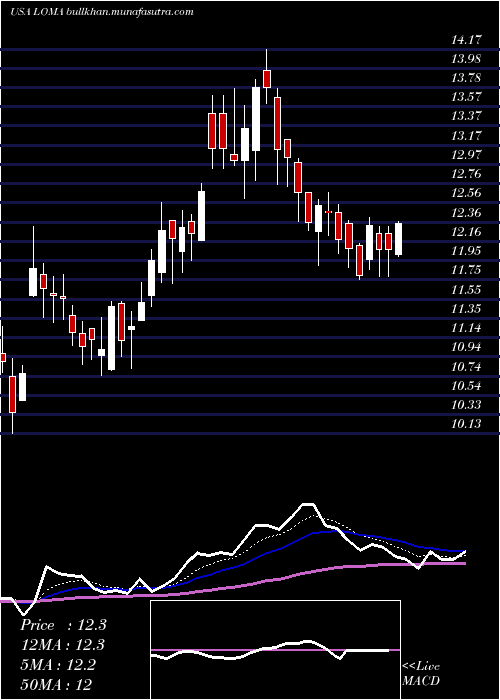The image size is (500, 700).
Task: Click the 10.94 price label
Action: coord(466,347)
